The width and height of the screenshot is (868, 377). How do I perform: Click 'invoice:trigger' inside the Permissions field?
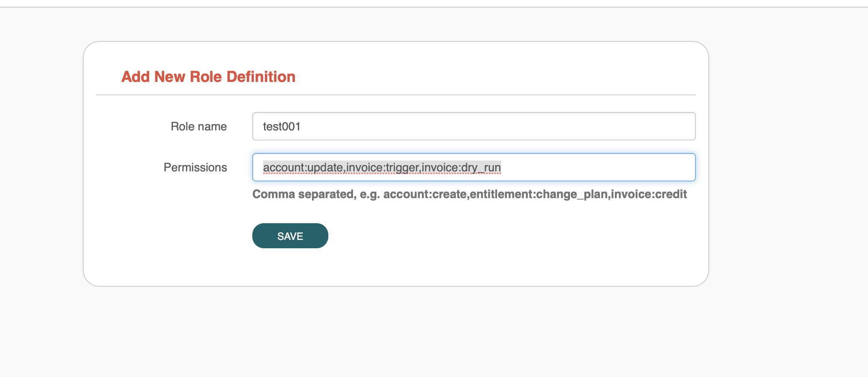(385, 167)
